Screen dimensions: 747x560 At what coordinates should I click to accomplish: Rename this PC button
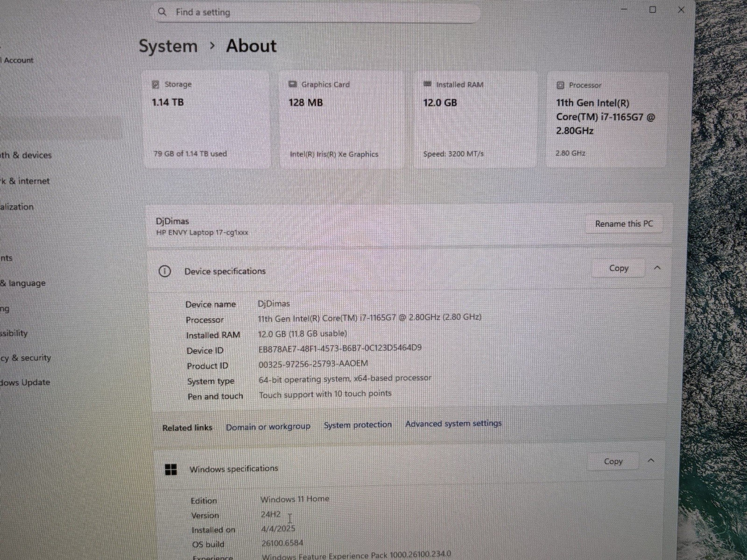(624, 224)
